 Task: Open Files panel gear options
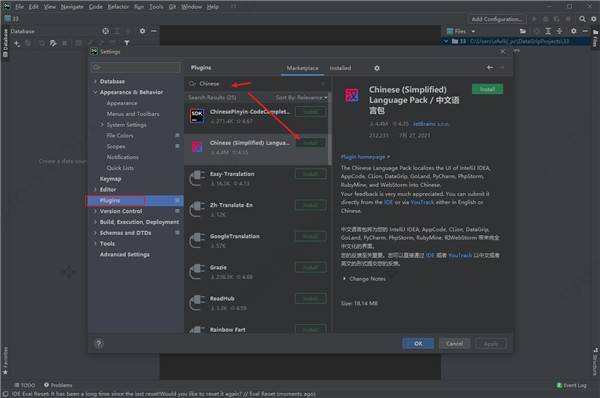(x=573, y=31)
